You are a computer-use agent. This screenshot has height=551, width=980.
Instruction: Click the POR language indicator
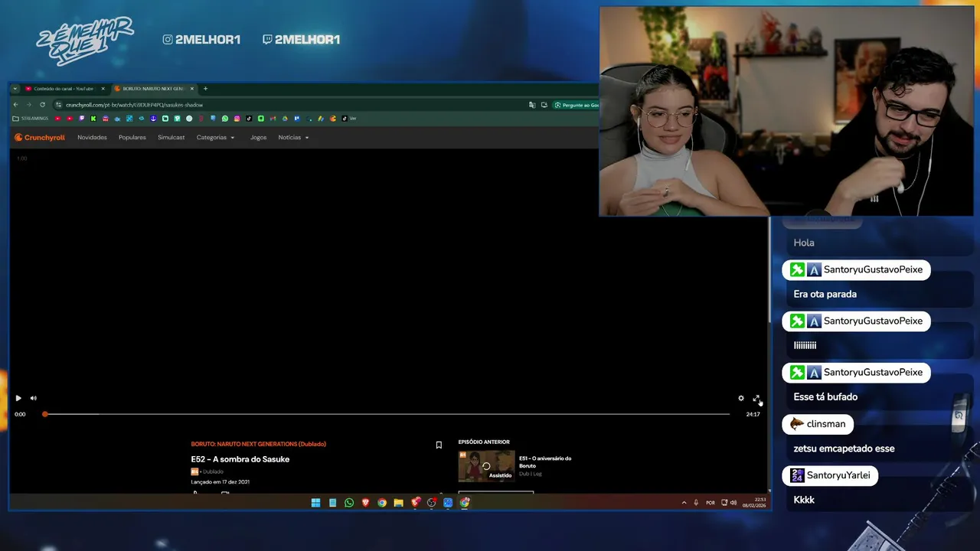coord(710,503)
